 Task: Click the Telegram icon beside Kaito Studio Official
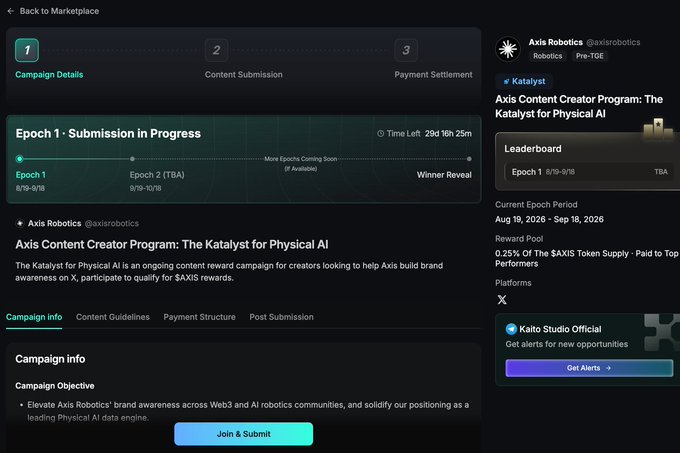(x=511, y=329)
